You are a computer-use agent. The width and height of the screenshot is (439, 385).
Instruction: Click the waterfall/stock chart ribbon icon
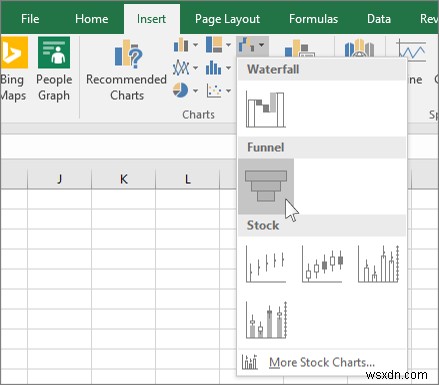coord(247,45)
